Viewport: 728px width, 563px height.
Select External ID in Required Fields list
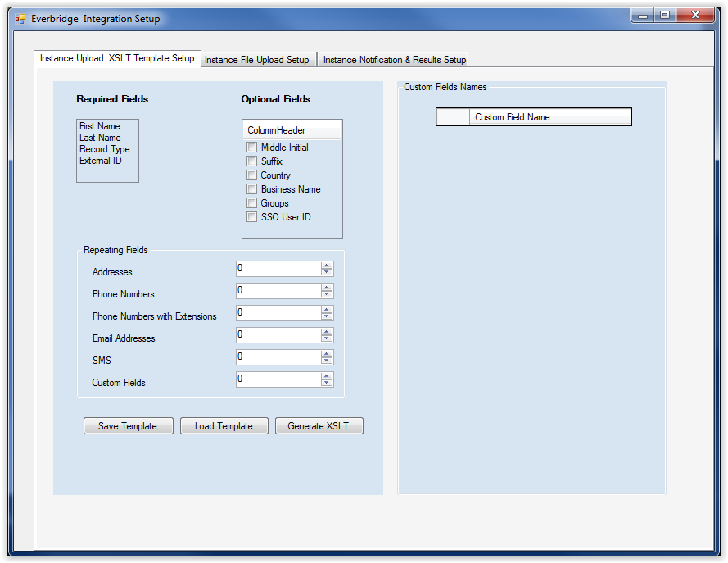[100, 161]
